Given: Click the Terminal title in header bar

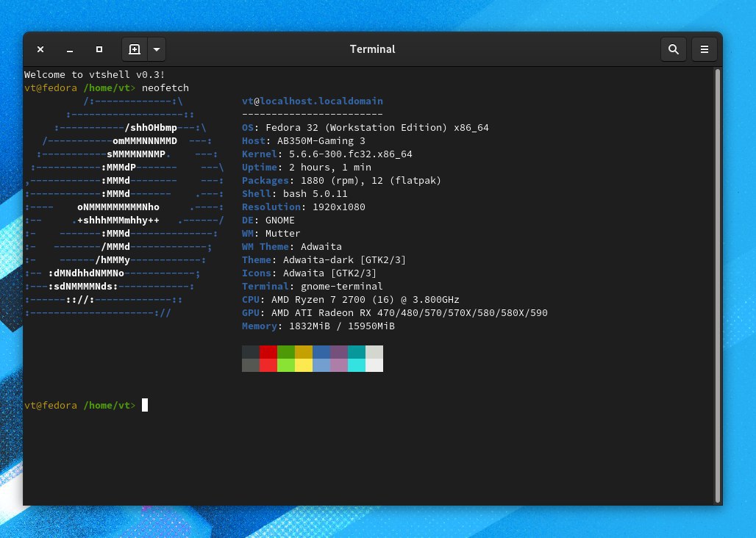Looking at the screenshot, I should tap(372, 49).
